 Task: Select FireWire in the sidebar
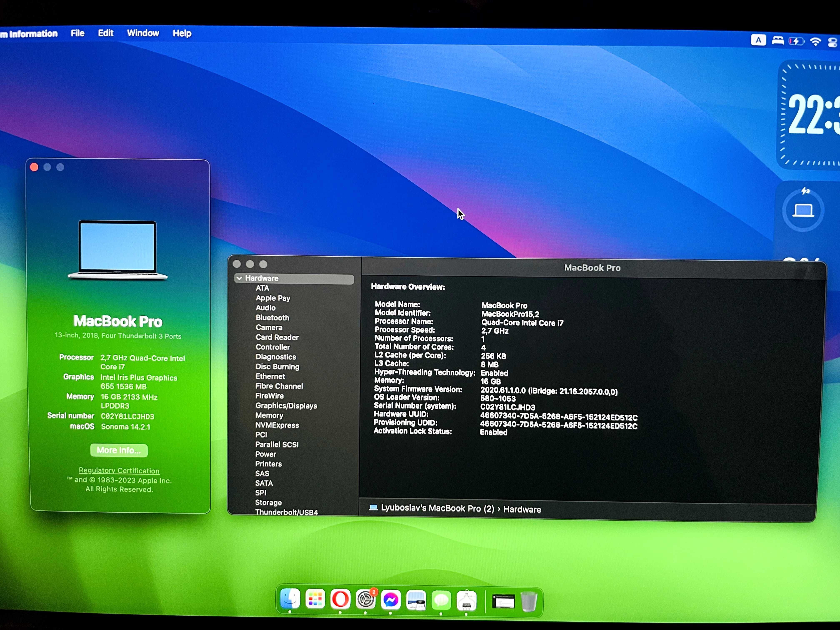pos(269,396)
